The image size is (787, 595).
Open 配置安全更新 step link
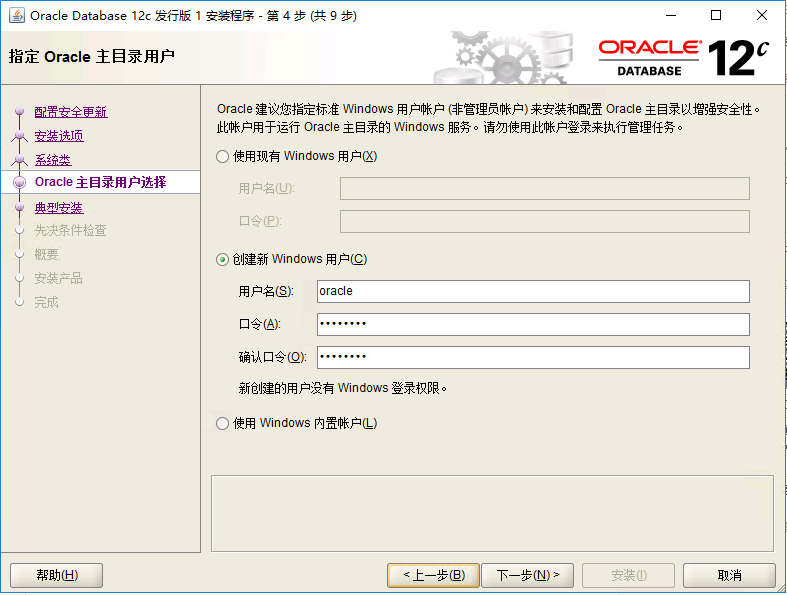(x=71, y=112)
